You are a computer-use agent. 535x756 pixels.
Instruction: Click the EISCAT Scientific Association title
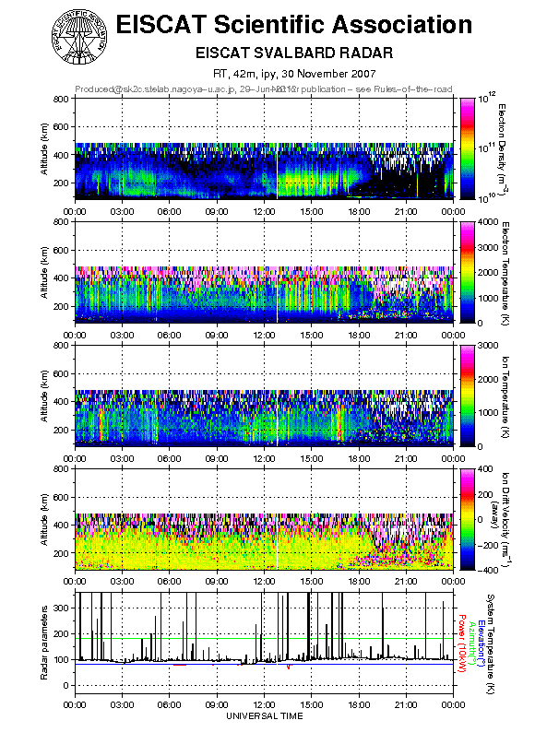[x=294, y=24]
